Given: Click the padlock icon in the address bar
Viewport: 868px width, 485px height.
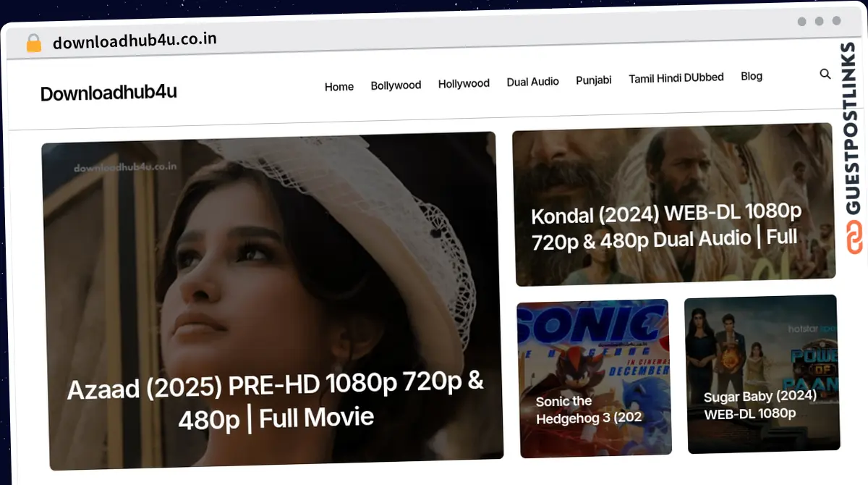Looking at the screenshot, I should pos(33,43).
